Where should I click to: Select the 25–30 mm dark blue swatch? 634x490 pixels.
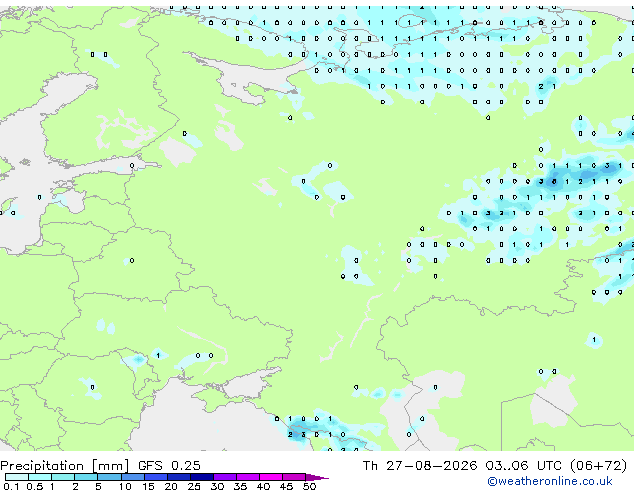(x=202, y=477)
